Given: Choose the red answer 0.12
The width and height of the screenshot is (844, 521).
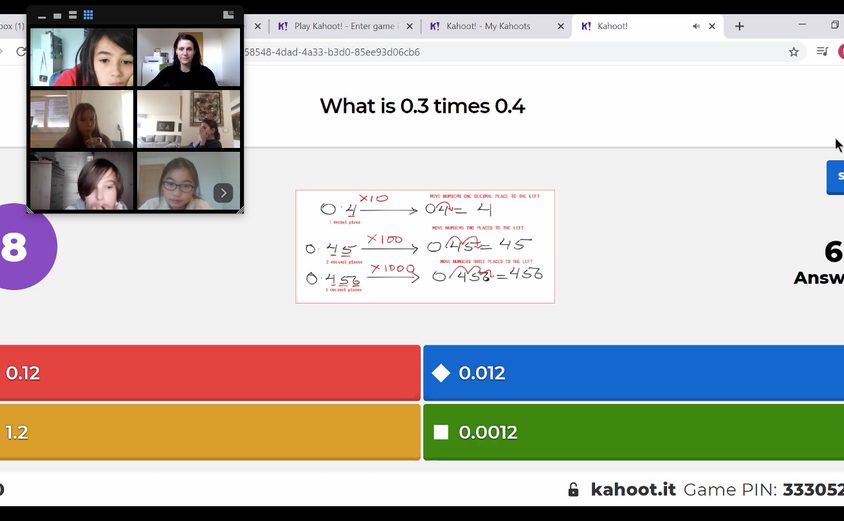Looking at the screenshot, I should (208, 373).
